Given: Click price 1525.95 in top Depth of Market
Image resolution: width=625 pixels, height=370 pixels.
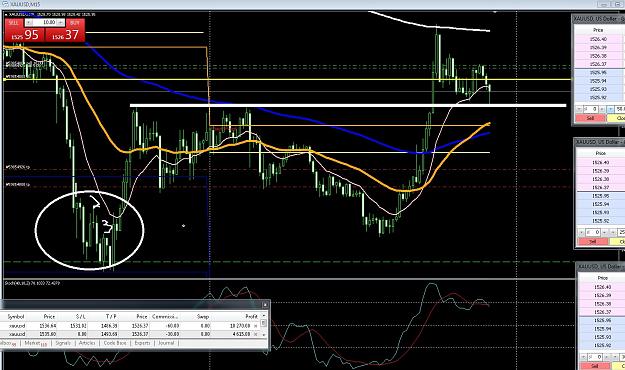Looking at the screenshot, I should click(598, 73).
